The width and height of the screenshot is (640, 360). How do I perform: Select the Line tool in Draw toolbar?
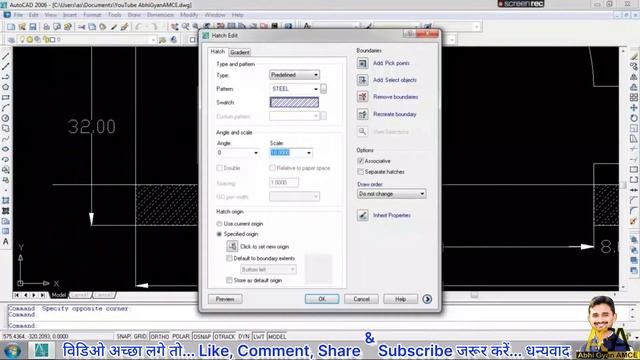(x=6, y=56)
